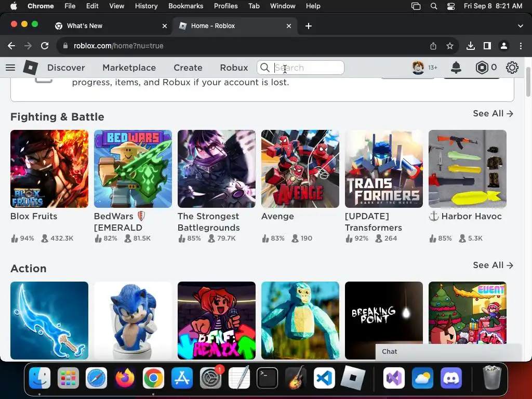Toggle Chrome side panel icon
The width and height of the screenshot is (532, 399).
pyautogui.click(x=487, y=46)
